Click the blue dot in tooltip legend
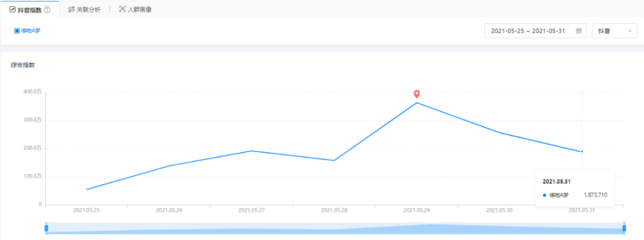 click(x=545, y=195)
